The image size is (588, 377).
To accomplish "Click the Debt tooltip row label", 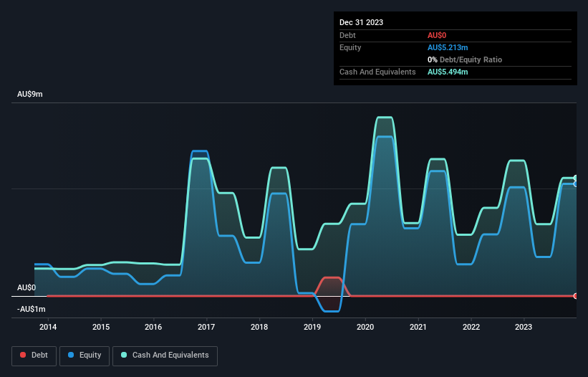I will pos(347,35).
